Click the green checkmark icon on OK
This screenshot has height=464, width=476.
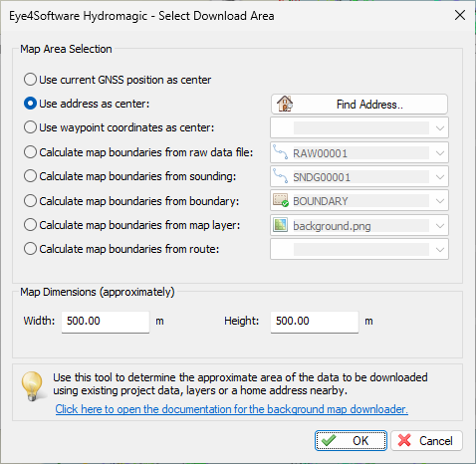[329, 441]
